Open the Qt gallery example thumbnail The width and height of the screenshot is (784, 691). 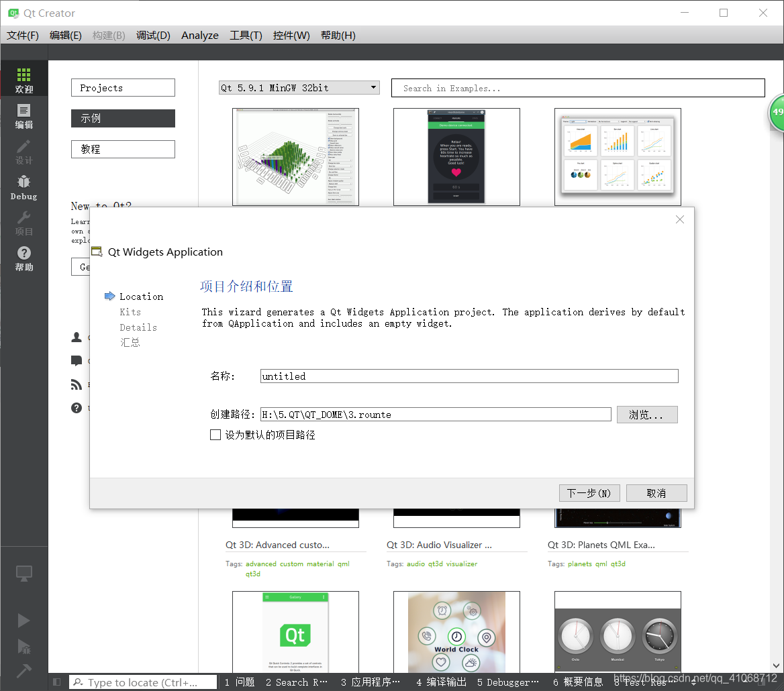pyautogui.click(x=295, y=632)
